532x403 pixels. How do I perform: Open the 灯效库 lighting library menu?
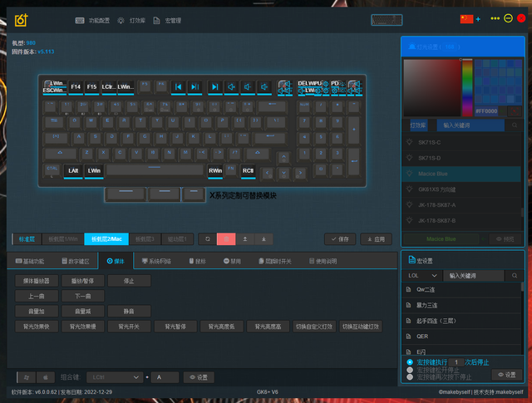pos(131,21)
